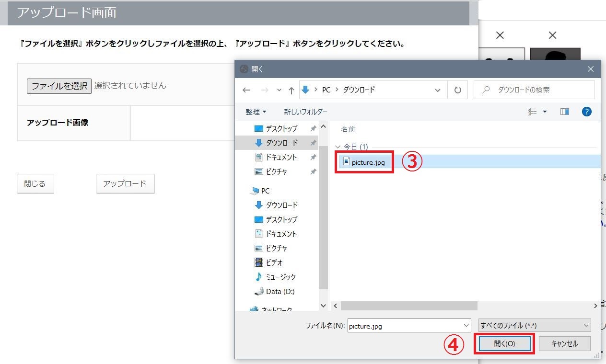Open ミュージック folder in the sidebar
The image size is (606, 364).
click(280, 277)
